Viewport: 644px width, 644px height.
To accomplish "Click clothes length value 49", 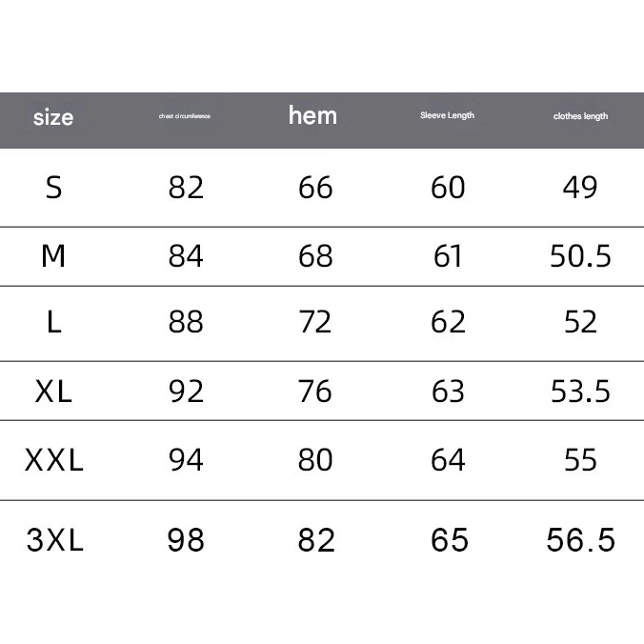I will pos(580,188).
